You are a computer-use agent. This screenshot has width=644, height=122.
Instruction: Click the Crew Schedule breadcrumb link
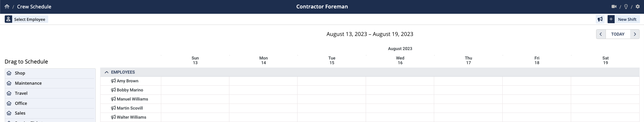click(x=34, y=7)
